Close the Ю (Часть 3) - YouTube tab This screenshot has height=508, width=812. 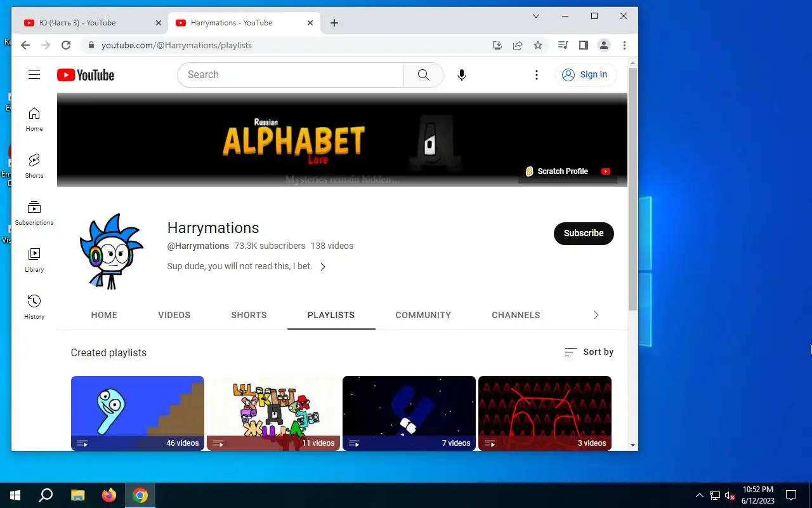(x=159, y=23)
